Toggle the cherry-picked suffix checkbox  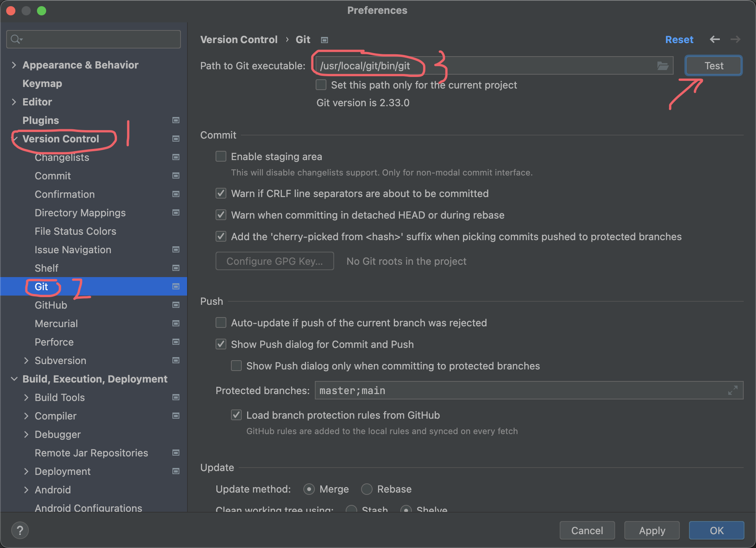[221, 236]
